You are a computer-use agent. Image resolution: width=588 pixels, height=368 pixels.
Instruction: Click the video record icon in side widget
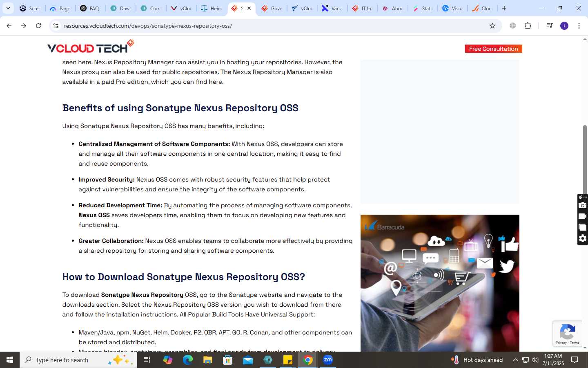point(583,216)
